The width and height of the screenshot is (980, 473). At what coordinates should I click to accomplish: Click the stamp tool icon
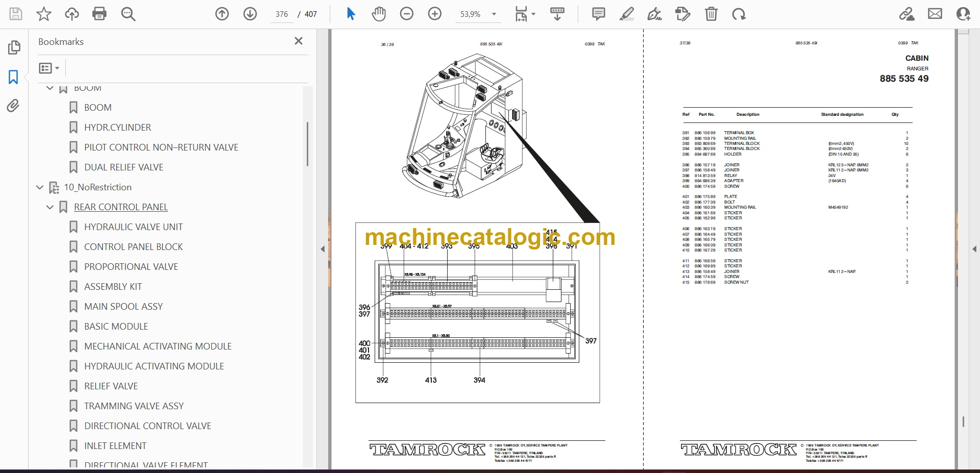(x=683, y=14)
